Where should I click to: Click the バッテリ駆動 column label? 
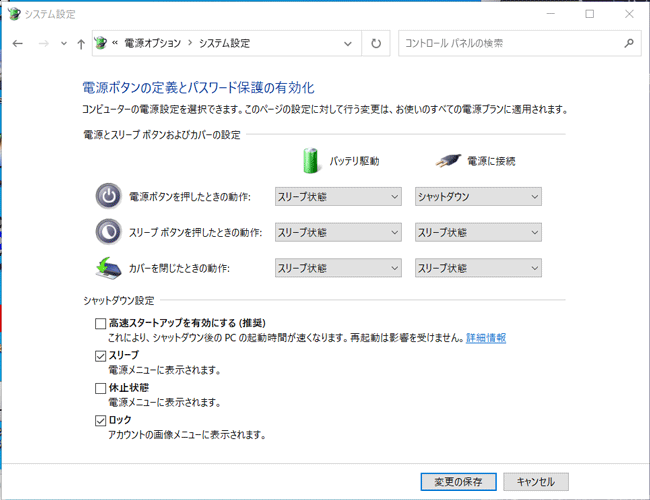pyautogui.click(x=354, y=161)
